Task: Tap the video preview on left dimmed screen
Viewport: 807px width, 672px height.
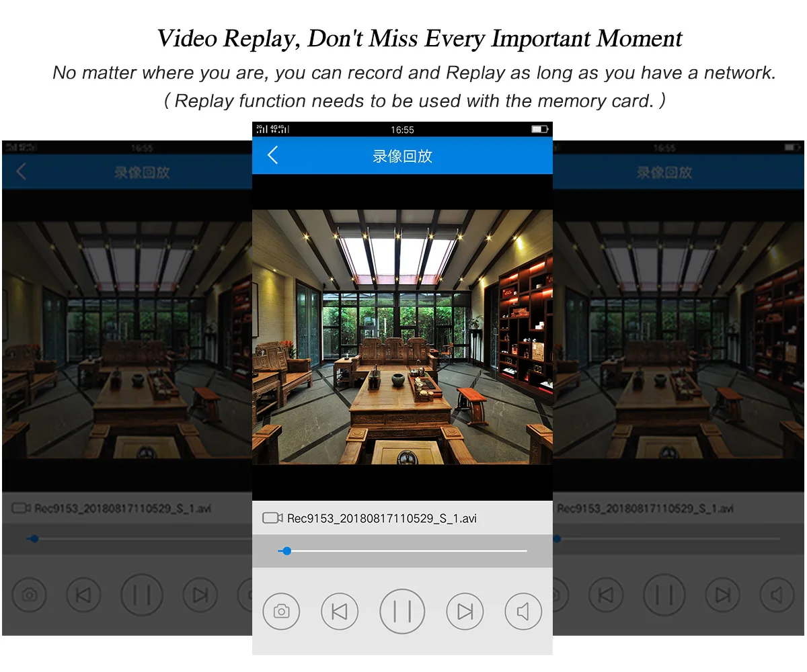Action: 127,340
